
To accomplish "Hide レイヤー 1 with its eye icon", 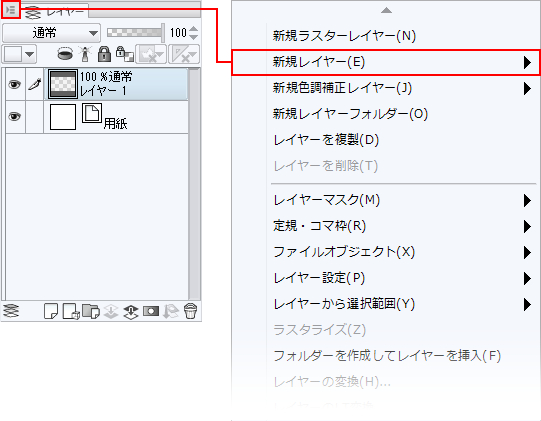I will pyautogui.click(x=14, y=84).
